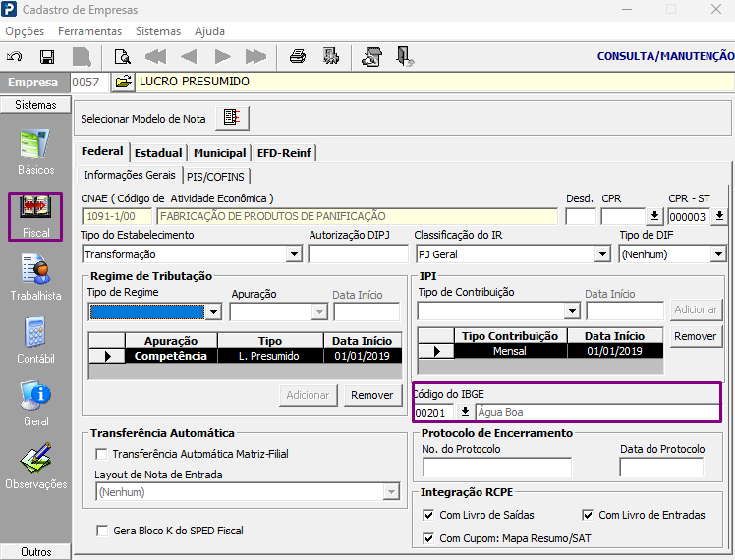Open the Fiscal sidebar section
This screenshot has width=735, height=560.
[x=35, y=216]
